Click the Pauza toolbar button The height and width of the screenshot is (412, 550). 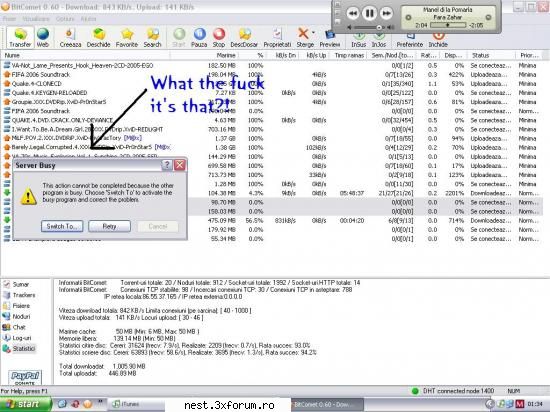(x=199, y=38)
